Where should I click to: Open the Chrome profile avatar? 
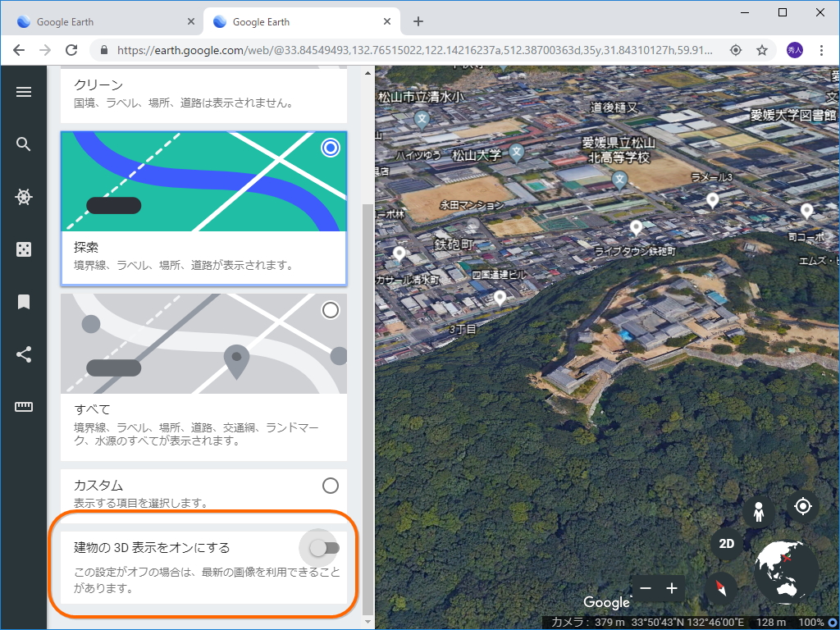click(x=794, y=50)
